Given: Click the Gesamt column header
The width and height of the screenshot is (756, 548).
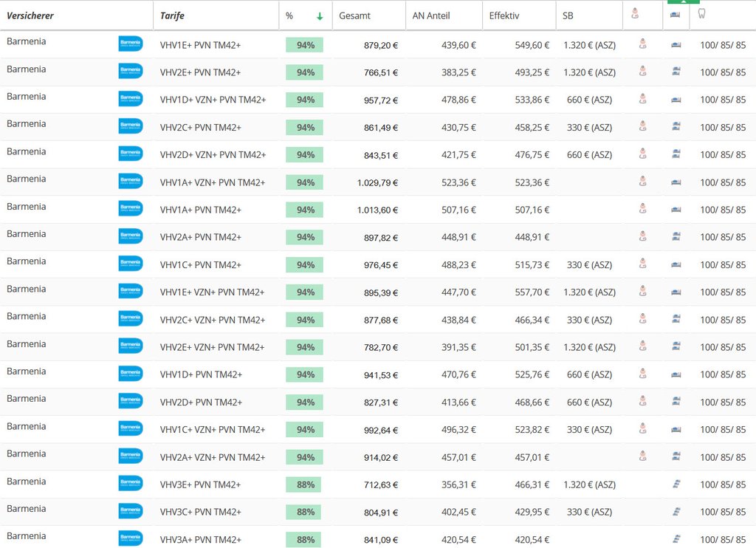Looking at the screenshot, I should point(354,16).
